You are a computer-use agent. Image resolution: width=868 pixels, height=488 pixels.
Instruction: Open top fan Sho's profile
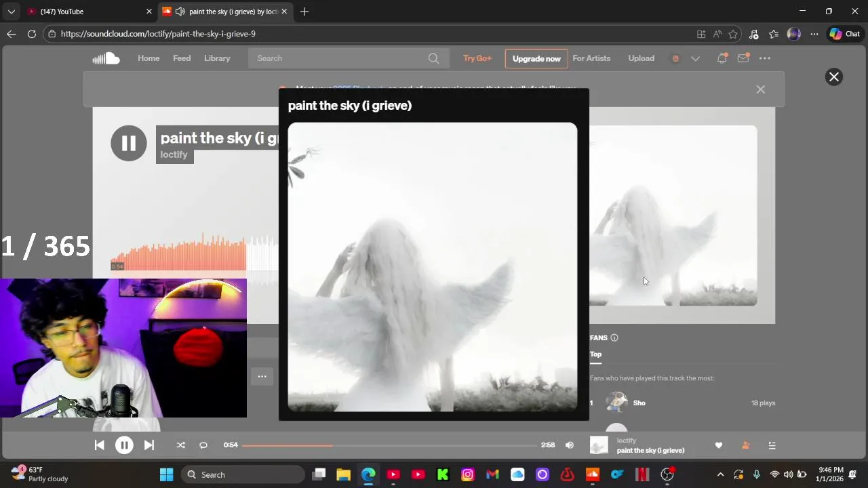point(639,403)
